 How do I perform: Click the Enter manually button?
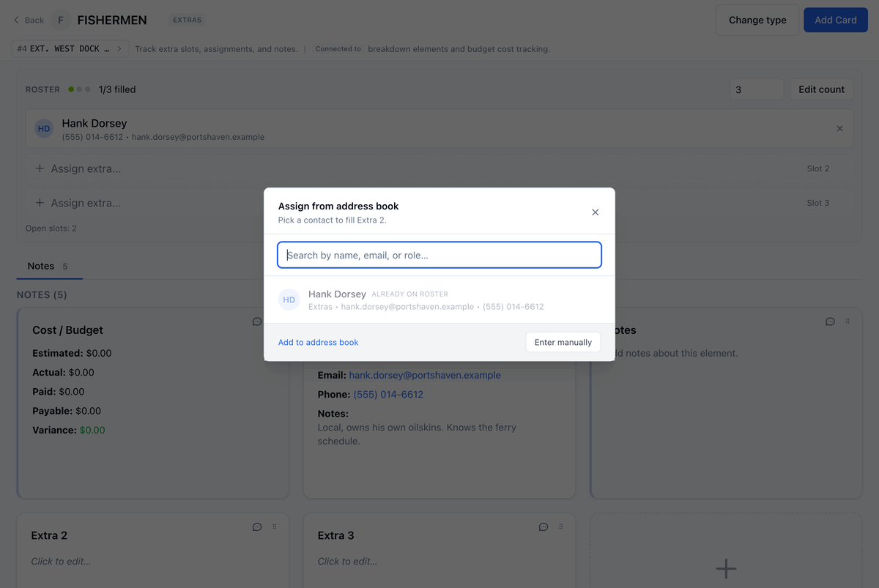pos(563,342)
